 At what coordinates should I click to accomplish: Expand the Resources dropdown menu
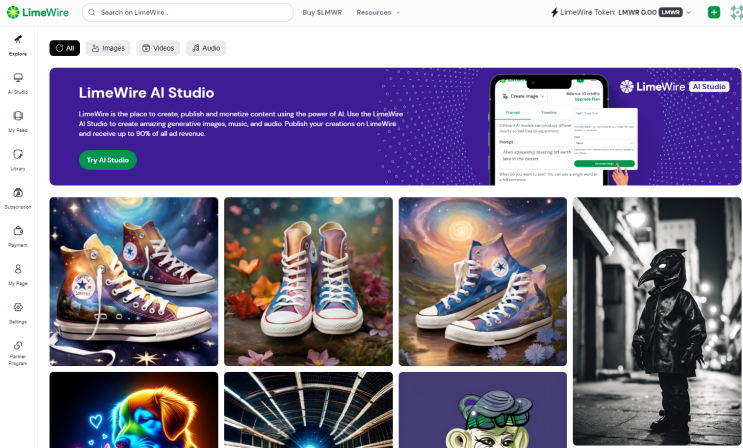378,12
